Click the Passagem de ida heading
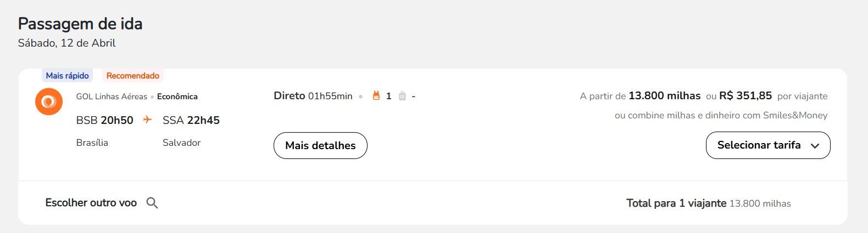868x233 pixels. 80,24
